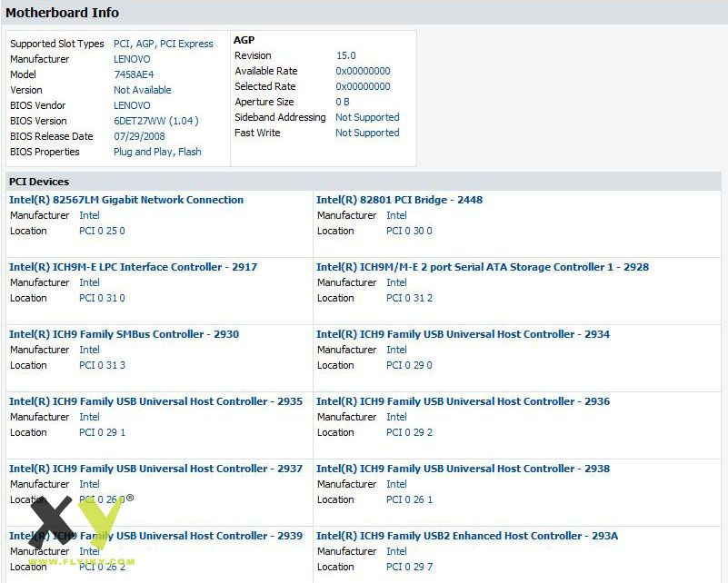Click Intel manufacturer under 82567LM Gigabit Network Connection
Viewport: 728px width, 583px height.
tap(89, 215)
